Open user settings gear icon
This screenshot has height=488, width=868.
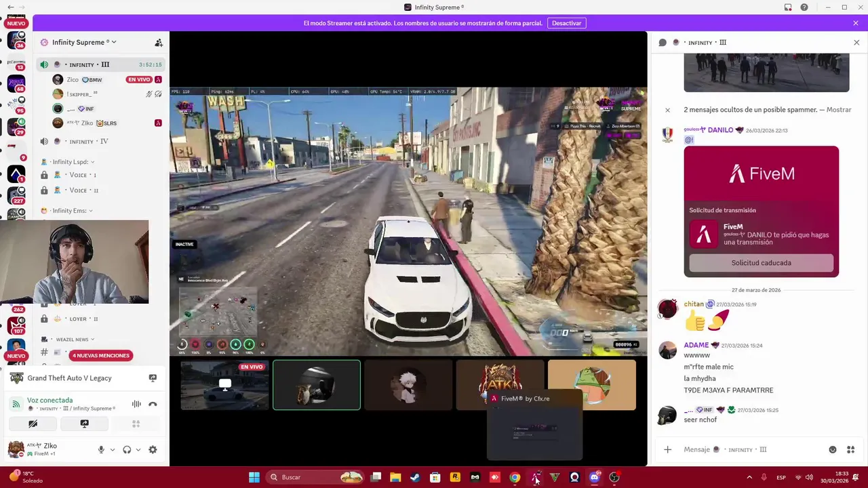tap(153, 449)
